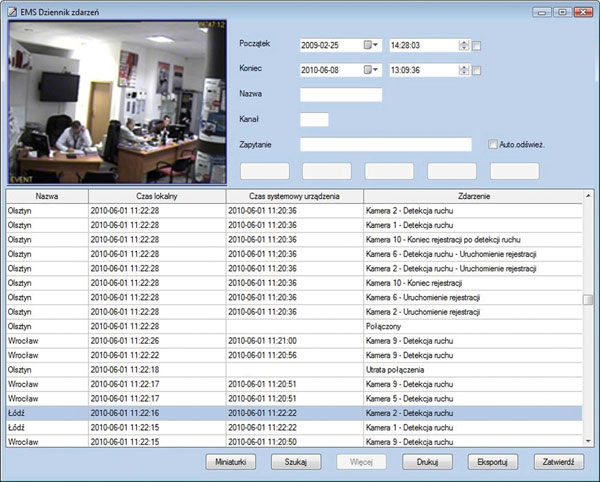
Task: Click the Początek time spinner arrows
Action: click(464, 46)
